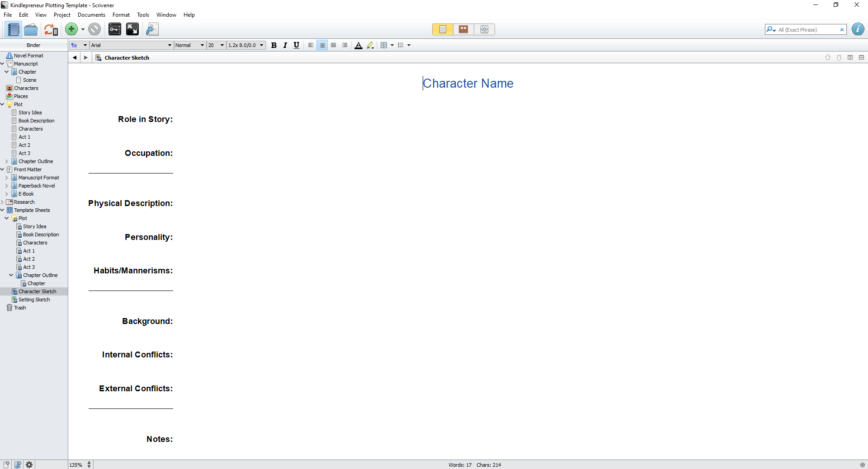This screenshot has width=868, height=469.
Task: Select the Setting Sketch template sheet
Action: click(34, 300)
